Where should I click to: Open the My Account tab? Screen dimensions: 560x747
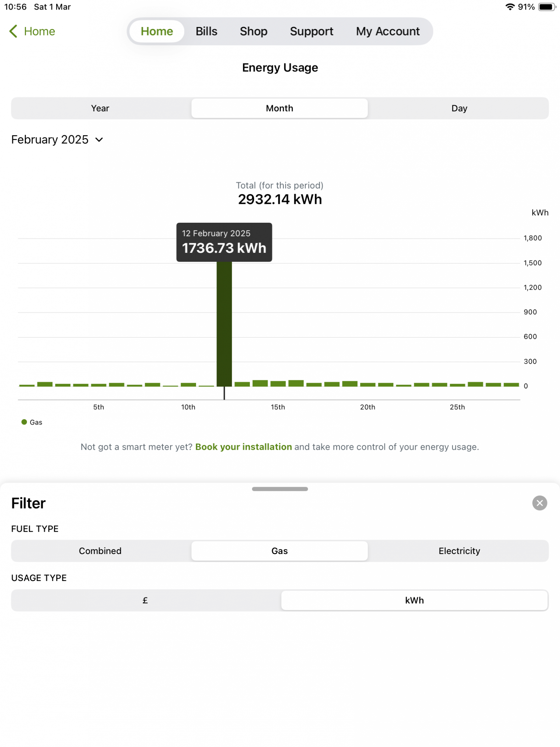point(388,31)
